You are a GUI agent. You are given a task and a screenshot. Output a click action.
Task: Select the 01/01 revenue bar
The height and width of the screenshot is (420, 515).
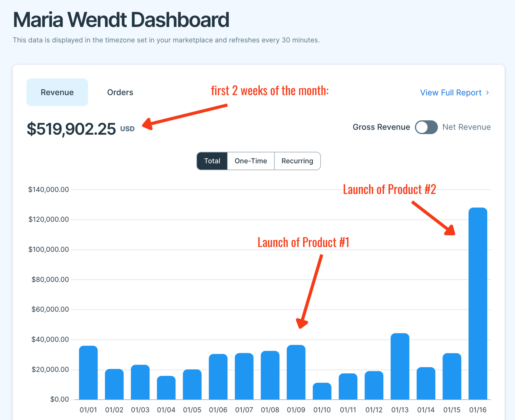point(88,372)
